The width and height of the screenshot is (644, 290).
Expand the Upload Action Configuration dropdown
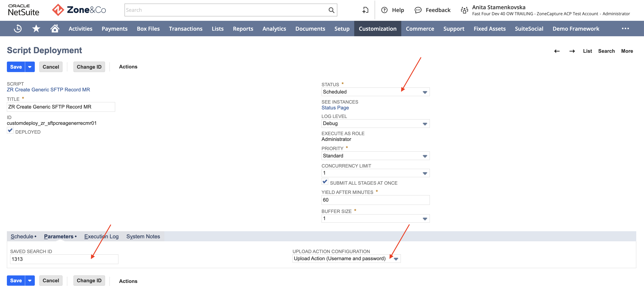(346, 258)
